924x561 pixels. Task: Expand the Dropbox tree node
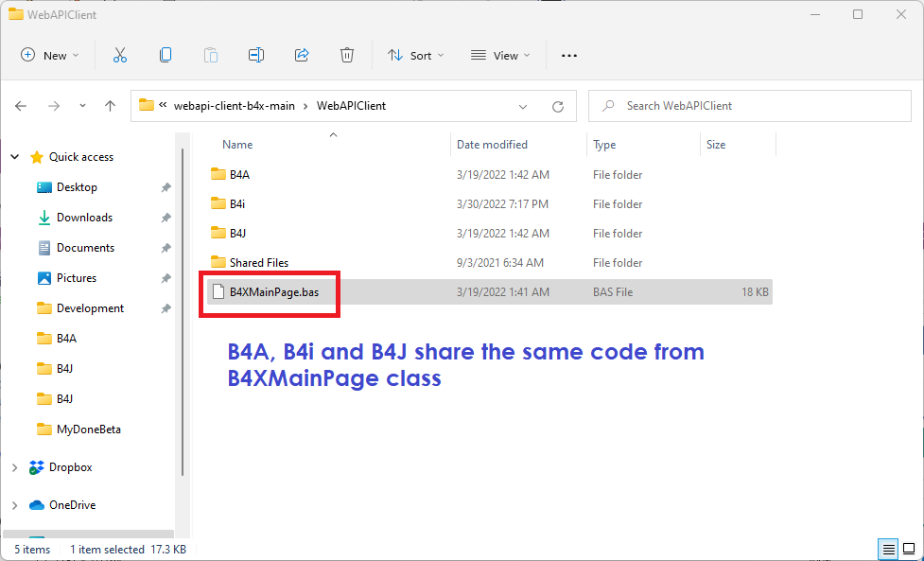click(x=14, y=467)
